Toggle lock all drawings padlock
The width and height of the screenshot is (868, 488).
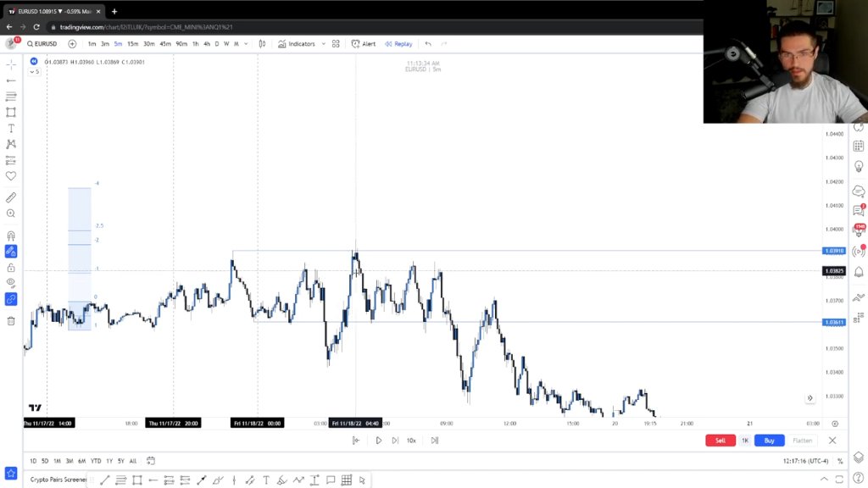pos(10,268)
